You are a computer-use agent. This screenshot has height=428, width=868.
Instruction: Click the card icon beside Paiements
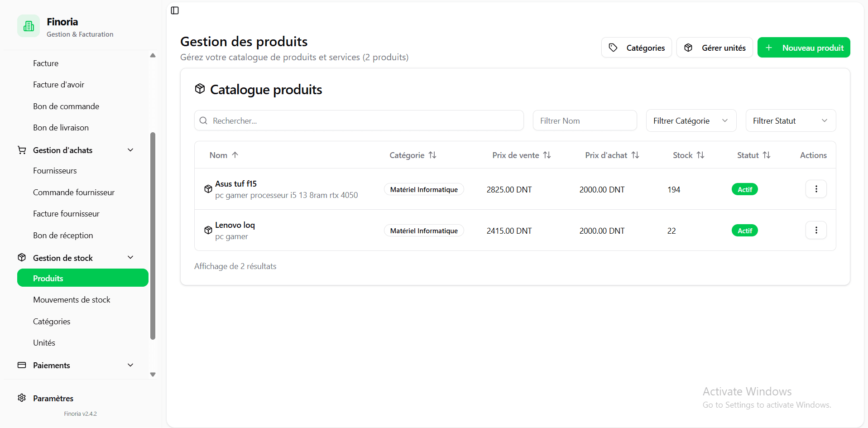(22, 365)
